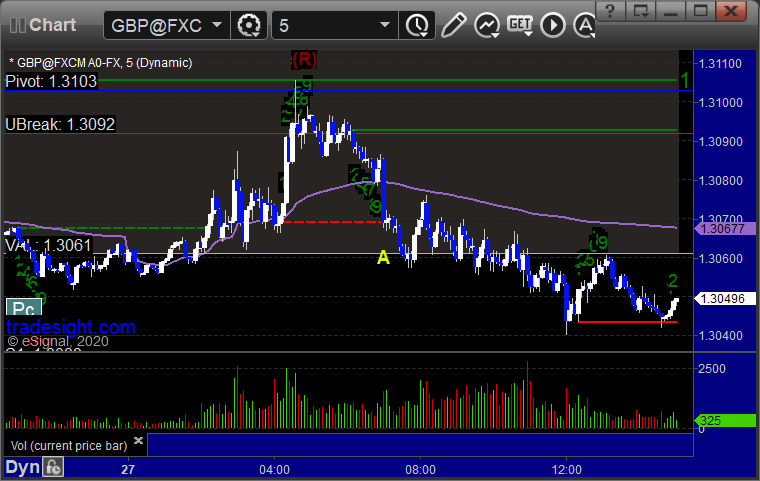
Task: Close the Vol study panel
Action: coord(138,440)
